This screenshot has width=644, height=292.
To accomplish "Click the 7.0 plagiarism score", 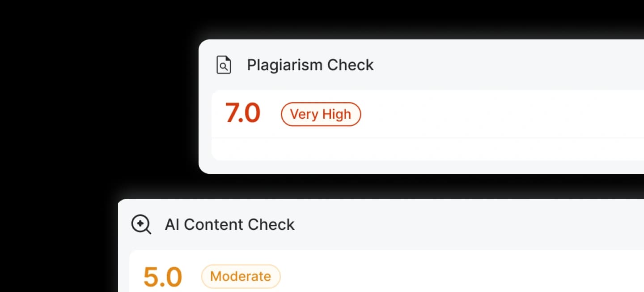I will tap(243, 114).
